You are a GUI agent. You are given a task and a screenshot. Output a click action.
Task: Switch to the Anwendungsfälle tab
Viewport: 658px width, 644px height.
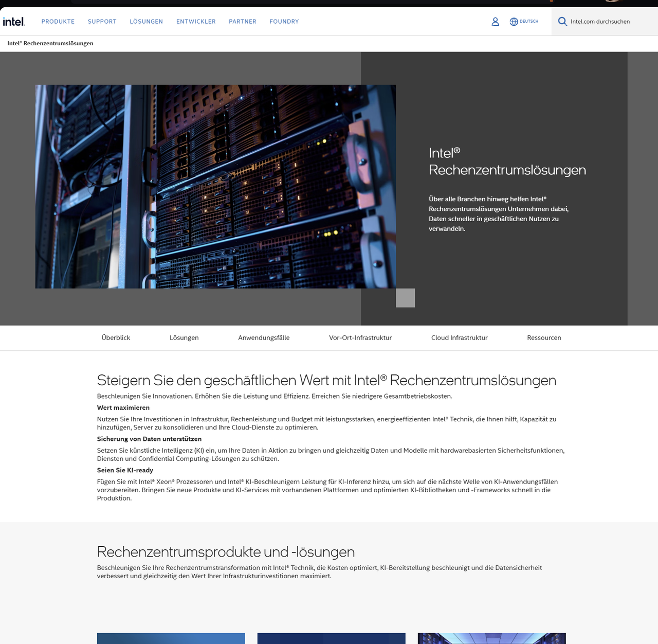pos(264,338)
